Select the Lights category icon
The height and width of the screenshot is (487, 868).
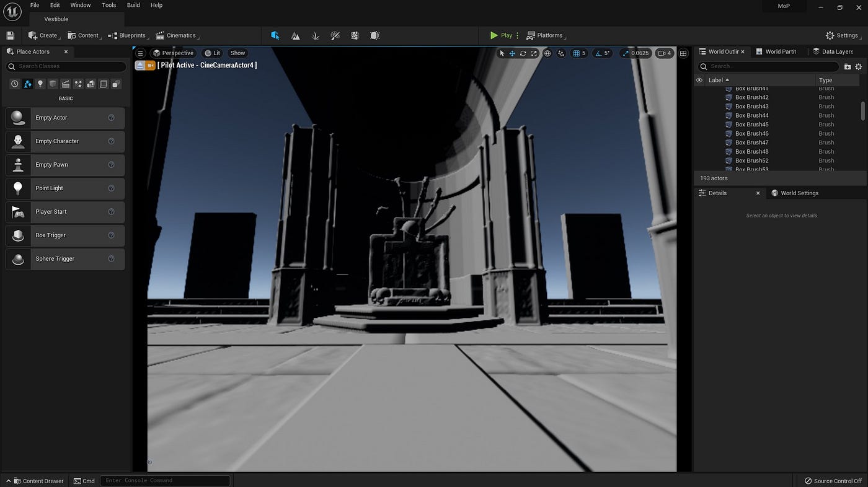pos(40,84)
